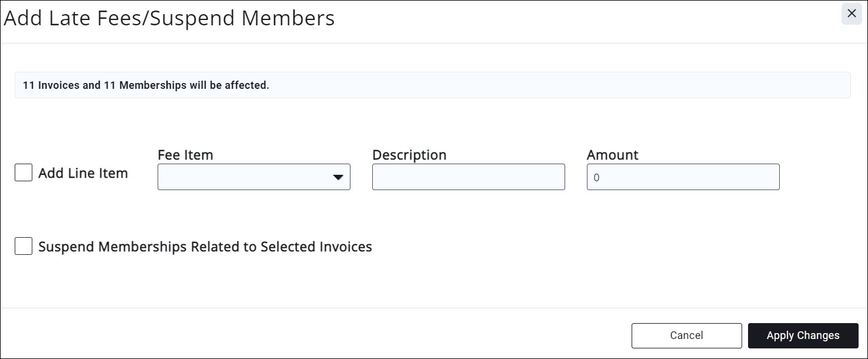Focus the Amount field showing 0
The height and width of the screenshot is (359, 868).
point(682,177)
